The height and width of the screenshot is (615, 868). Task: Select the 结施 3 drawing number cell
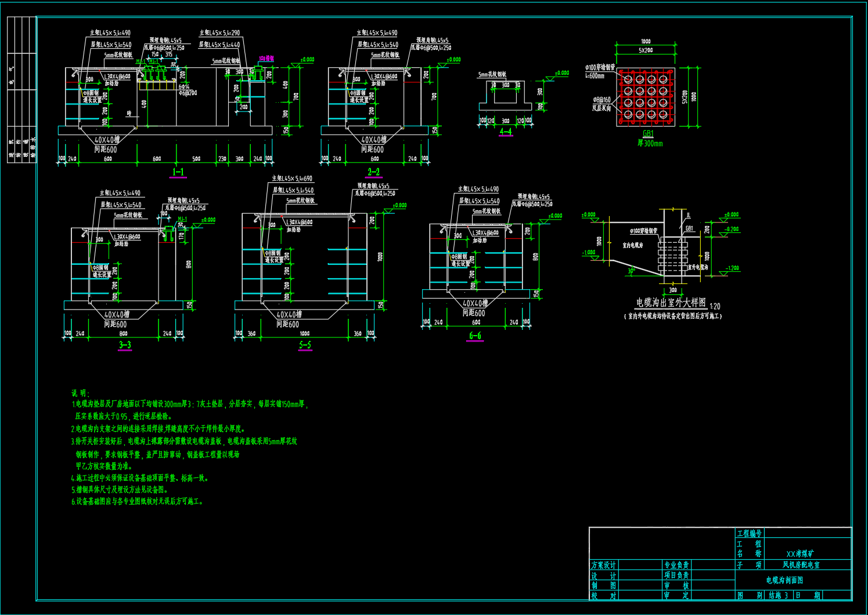pyautogui.click(x=778, y=595)
